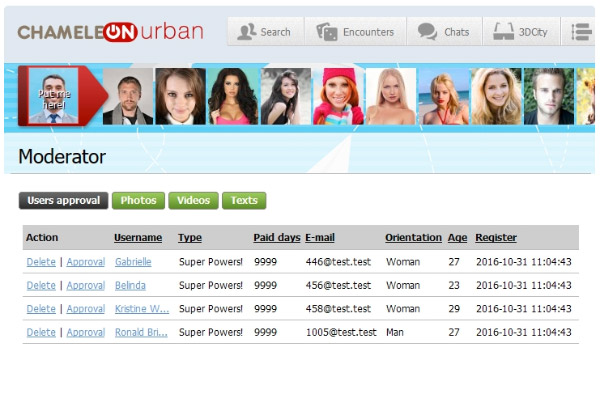
Task: Select the woman in red hat thumbnail
Action: tap(338, 96)
